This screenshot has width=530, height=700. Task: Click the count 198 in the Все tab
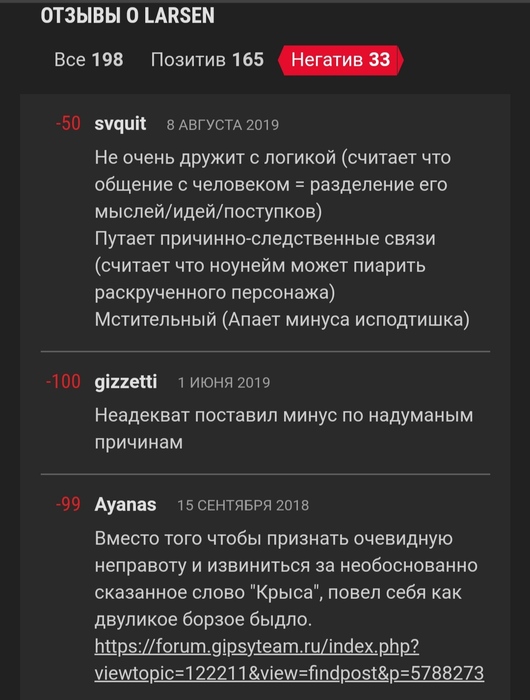(x=107, y=59)
